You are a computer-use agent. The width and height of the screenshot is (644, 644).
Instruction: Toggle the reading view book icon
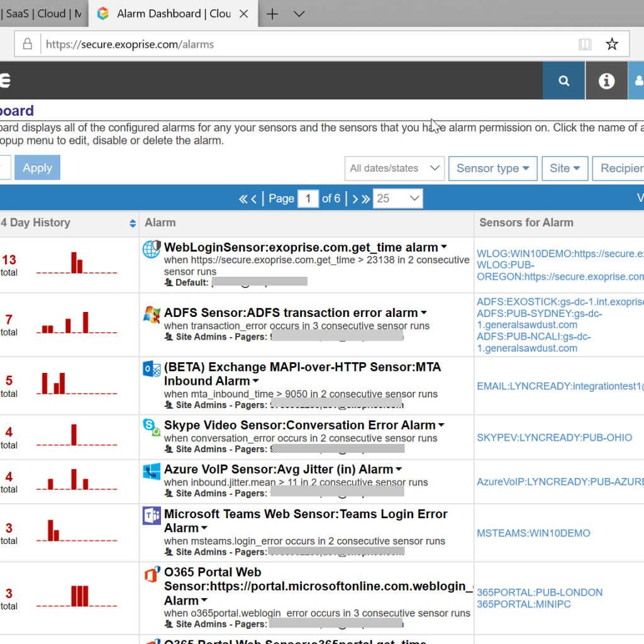point(585,44)
